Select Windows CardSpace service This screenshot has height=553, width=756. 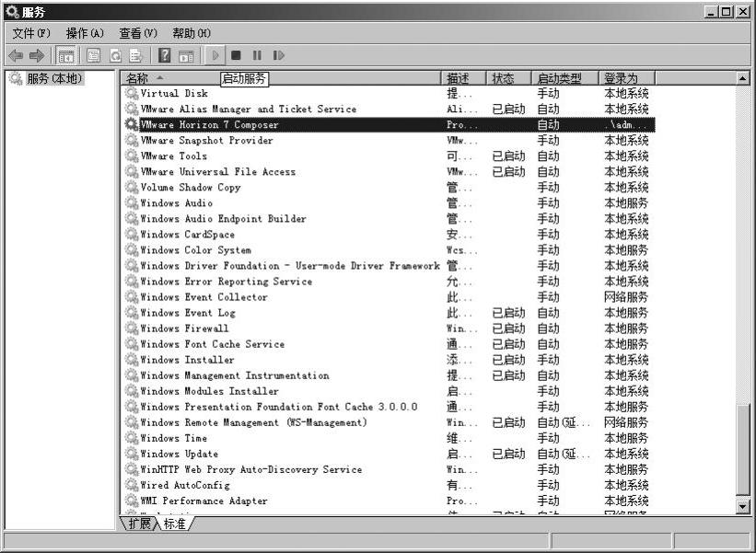coord(390,234)
